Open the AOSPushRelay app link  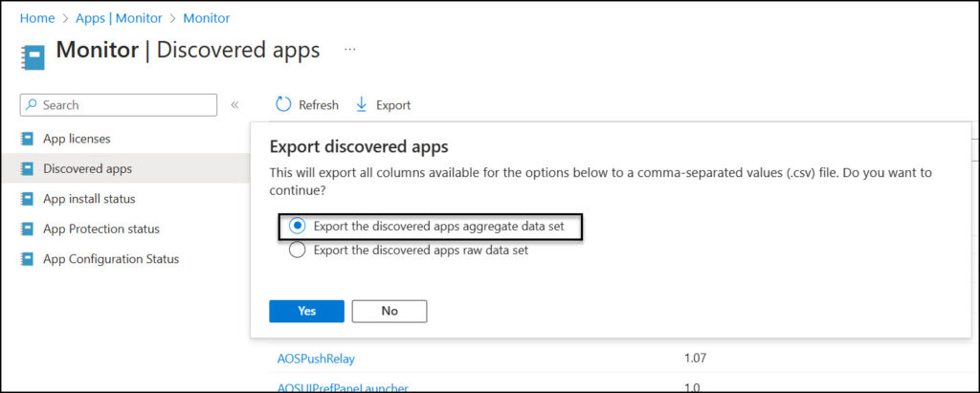pos(316,359)
